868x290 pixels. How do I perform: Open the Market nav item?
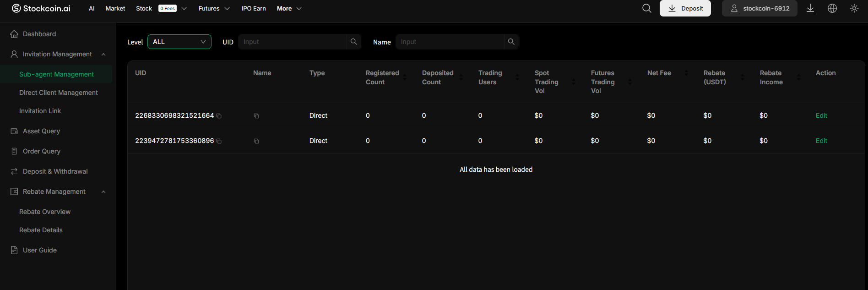point(115,8)
